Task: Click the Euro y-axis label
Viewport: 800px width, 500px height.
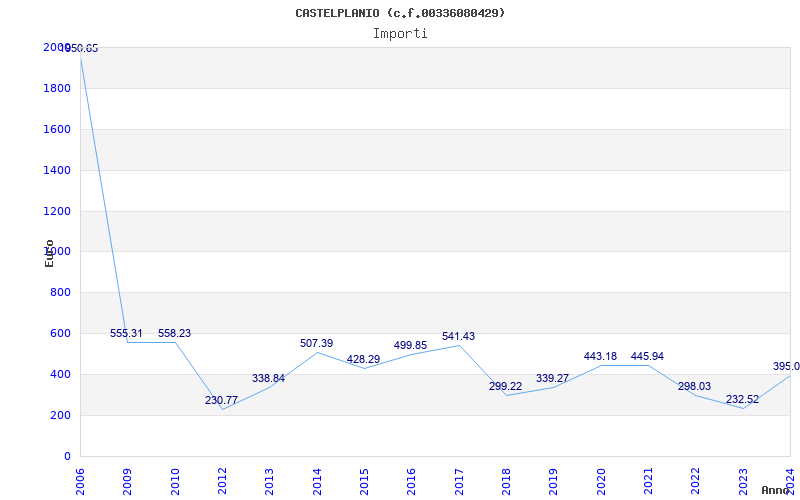Action: pos(49,253)
